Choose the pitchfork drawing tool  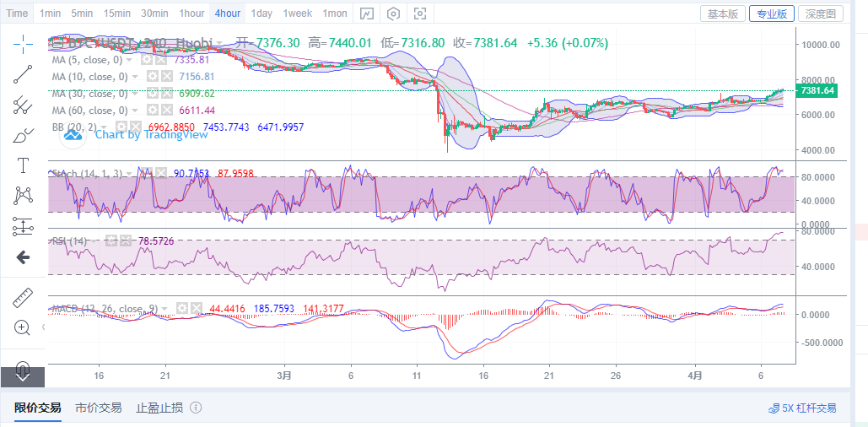pos(23,105)
